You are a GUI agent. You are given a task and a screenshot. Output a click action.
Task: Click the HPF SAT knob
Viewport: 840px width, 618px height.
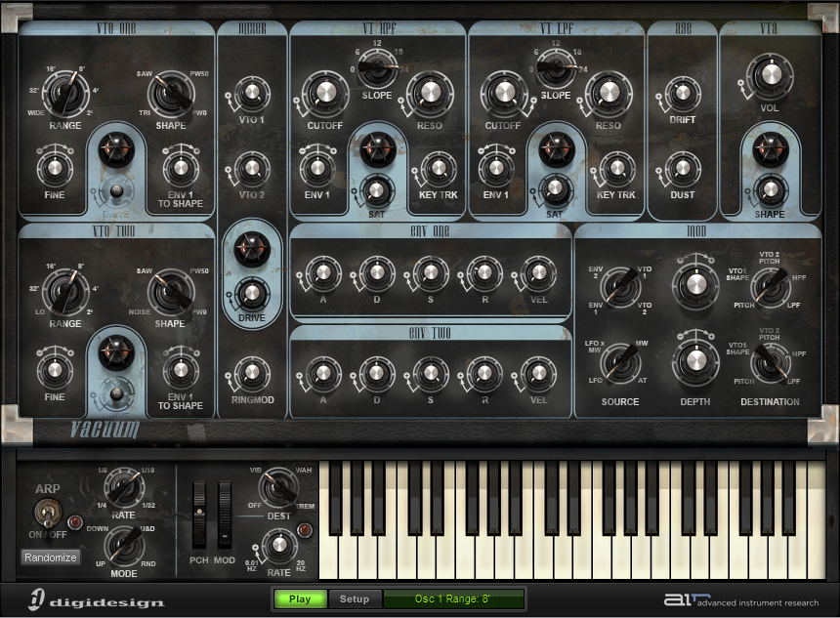coord(377,191)
